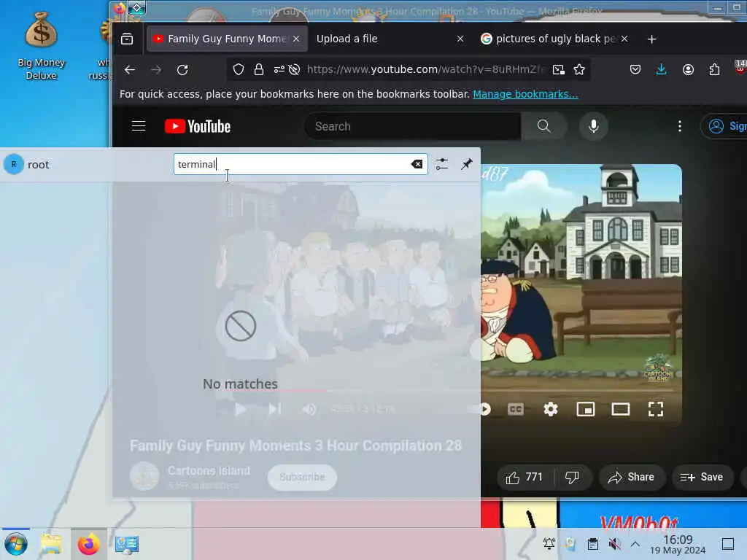The width and height of the screenshot is (747, 560).
Task: Open notifications bell in system tray
Action: [x=549, y=544]
